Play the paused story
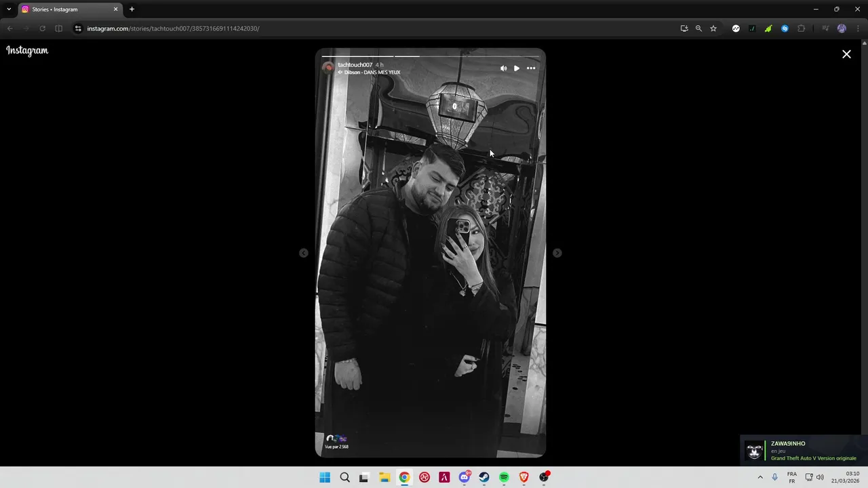 coord(517,68)
